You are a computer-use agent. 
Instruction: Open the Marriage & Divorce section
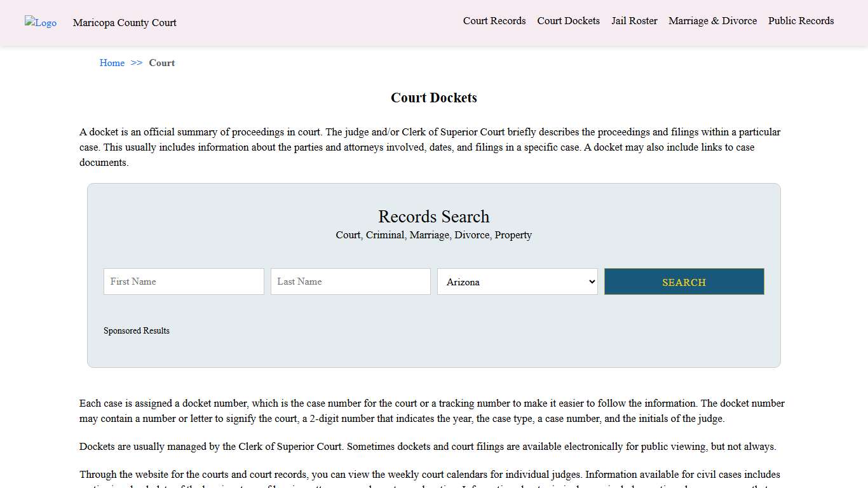(x=712, y=21)
